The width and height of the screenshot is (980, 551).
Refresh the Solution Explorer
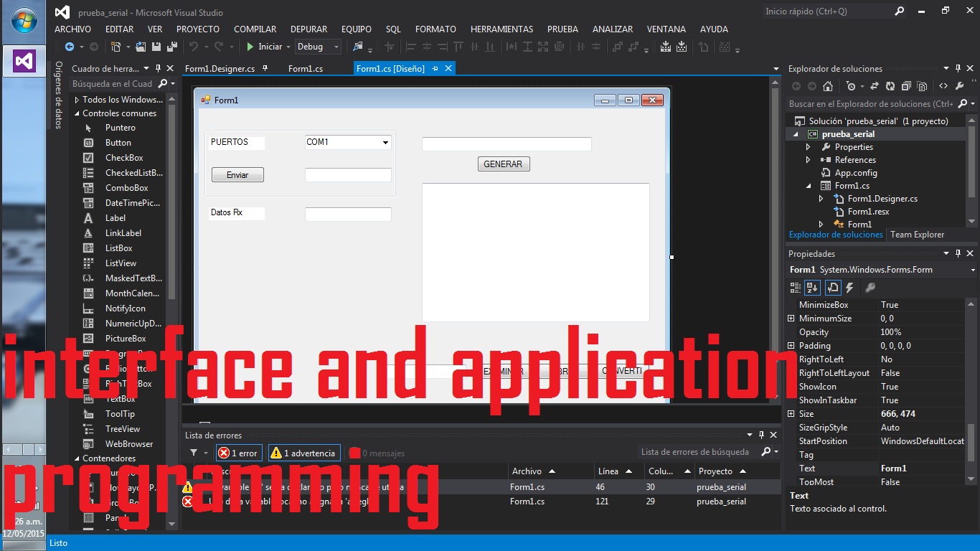890,86
